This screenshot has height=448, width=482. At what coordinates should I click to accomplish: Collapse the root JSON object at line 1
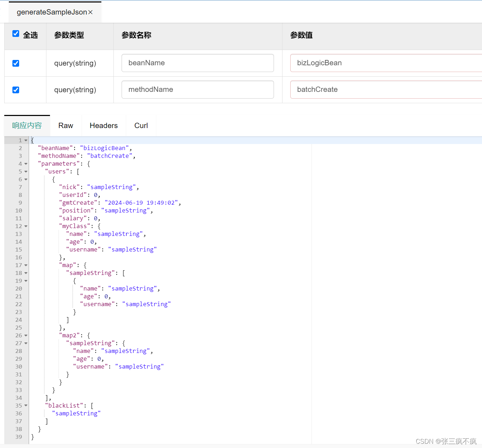[x=26, y=140]
